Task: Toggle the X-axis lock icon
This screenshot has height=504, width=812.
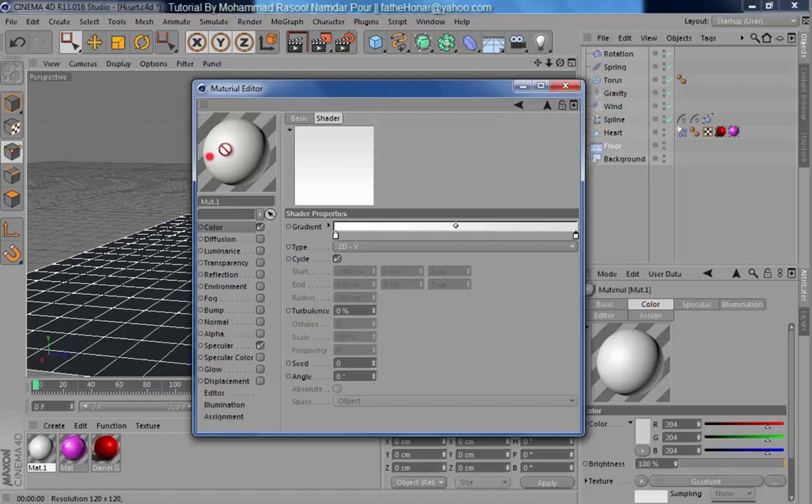Action: (197, 43)
